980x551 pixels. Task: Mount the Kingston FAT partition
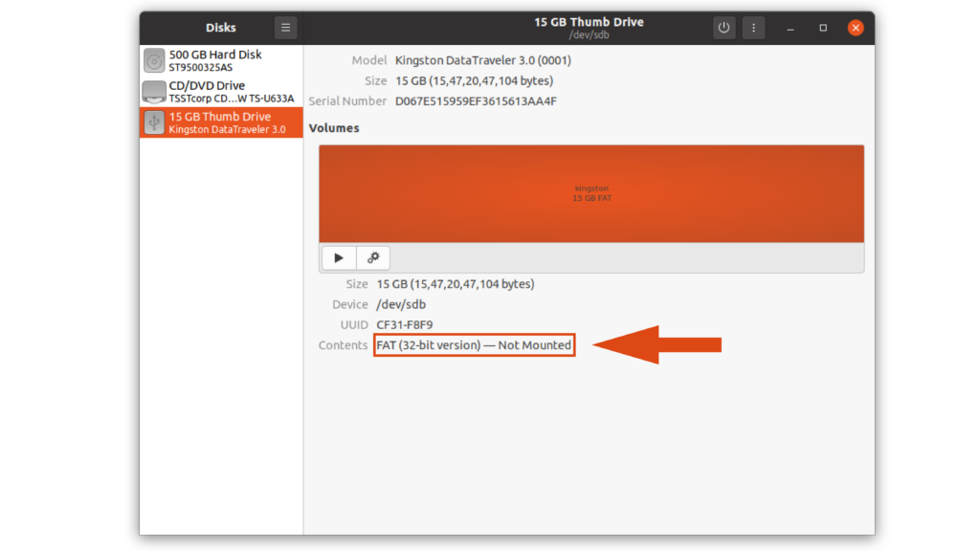(338, 257)
